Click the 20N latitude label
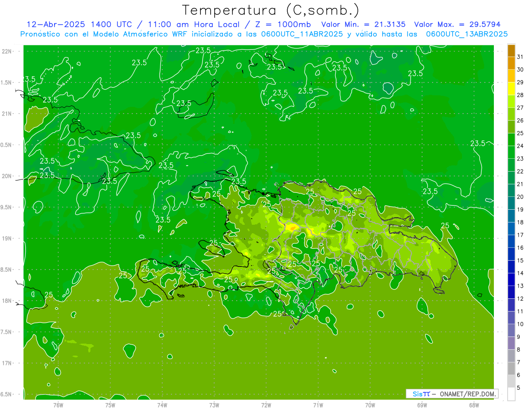 (x=7, y=176)
